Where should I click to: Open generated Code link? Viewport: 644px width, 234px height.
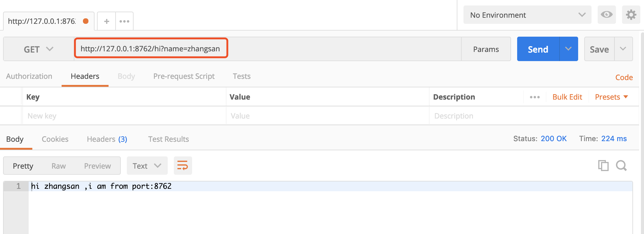624,77
